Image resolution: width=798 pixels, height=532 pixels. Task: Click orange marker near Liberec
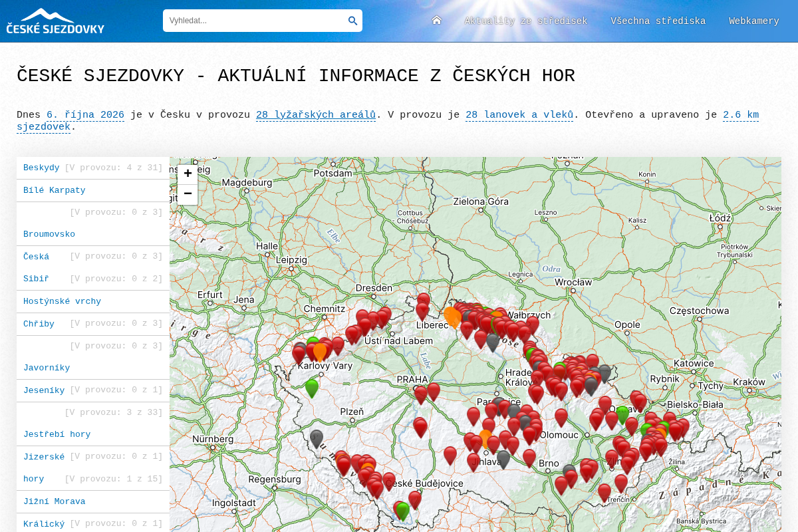[x=452, y=317]
